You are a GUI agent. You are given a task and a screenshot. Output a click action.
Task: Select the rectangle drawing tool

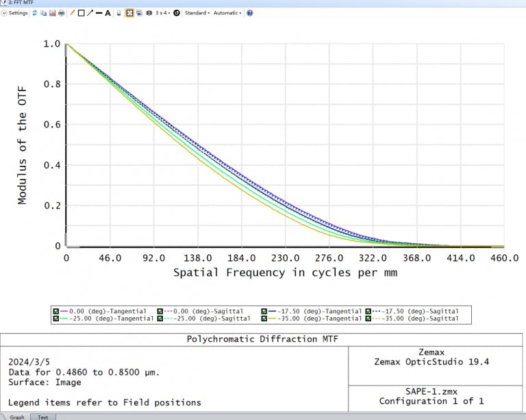82,13
